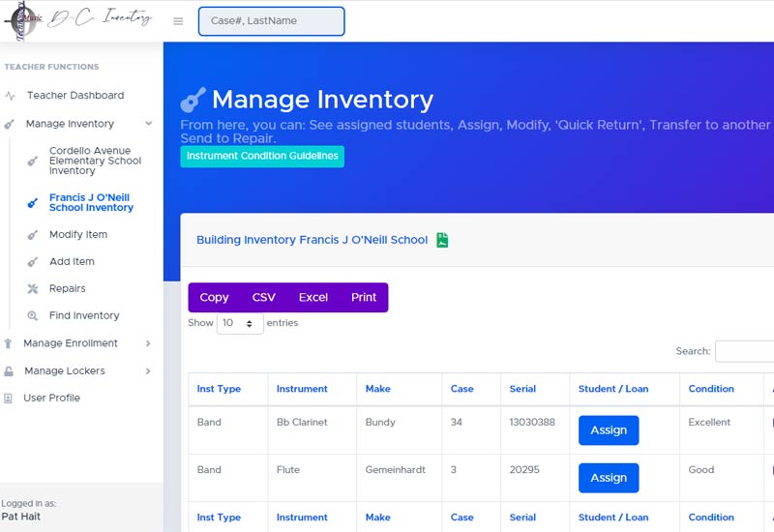Screen dimensions: 774x532
Task: Click the Teacher Dashboard pulse icon
Action: (x=10, y=96)
